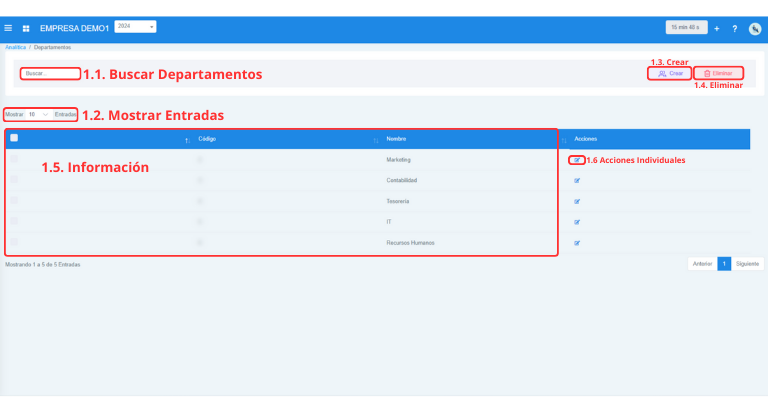Viewport: 768px width, 413px height.
Task: Click the Eliminar button
Action: click(718, 73)
